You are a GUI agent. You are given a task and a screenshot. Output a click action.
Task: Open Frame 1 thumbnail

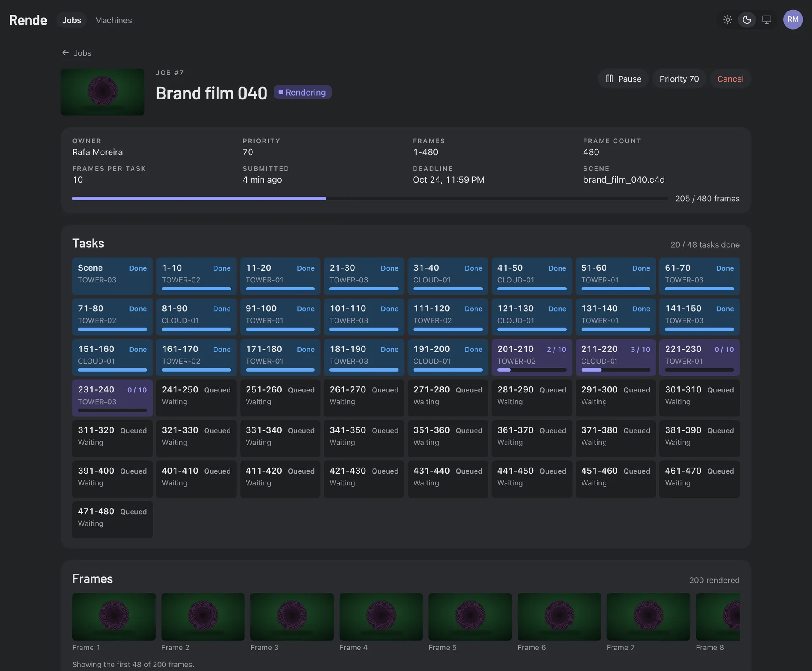(114, 616)
